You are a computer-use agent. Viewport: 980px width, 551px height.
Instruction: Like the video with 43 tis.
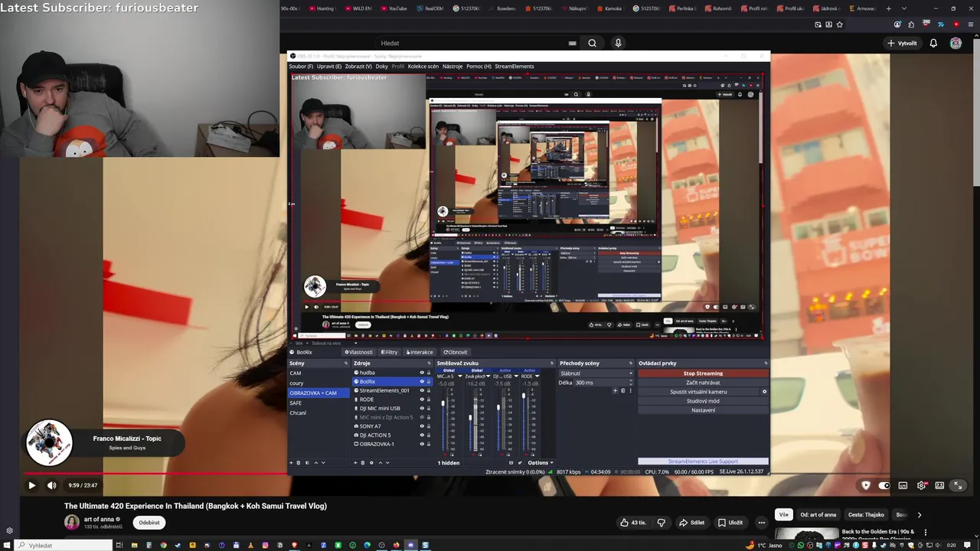coord(634,523)
